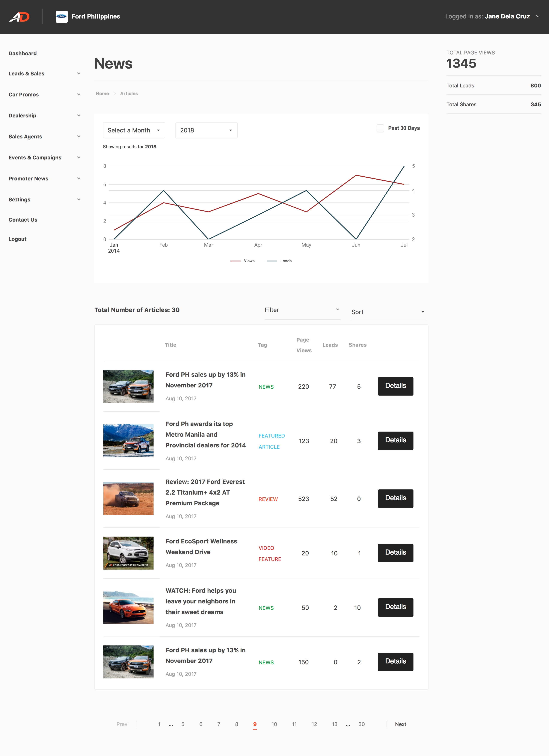Open Dealership menu item
Screen dimensions: 549x756
[22, 116]
